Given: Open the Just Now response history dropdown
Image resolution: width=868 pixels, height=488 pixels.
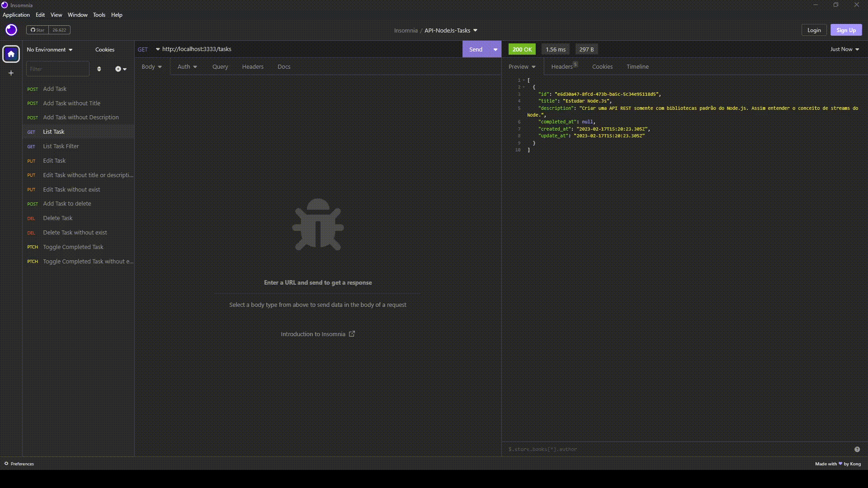Looking at the screenshot, I should (x=844, y=49).
